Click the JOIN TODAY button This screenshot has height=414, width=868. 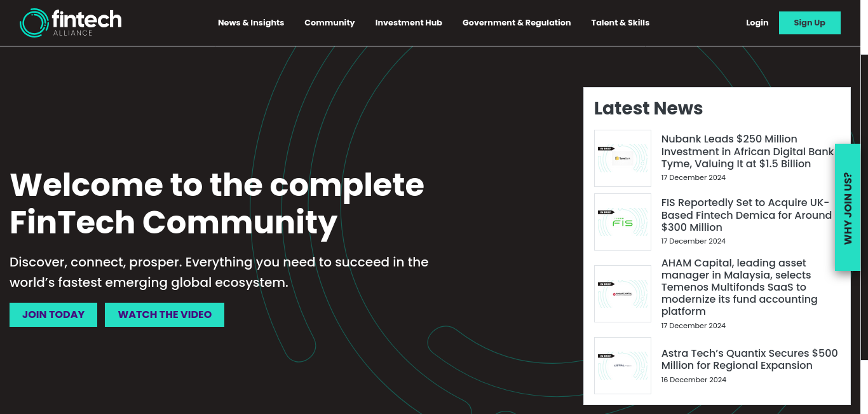pyautogui.click(x=53, y=315)
